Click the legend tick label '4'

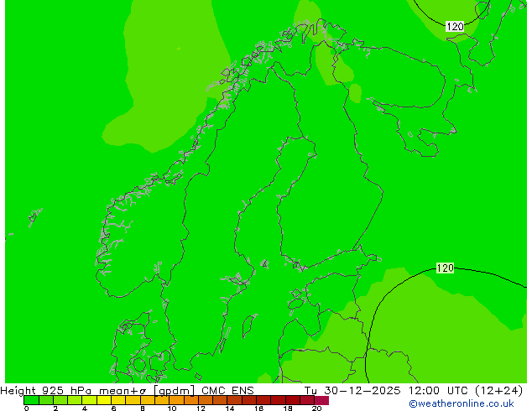[x=85, y=408]
